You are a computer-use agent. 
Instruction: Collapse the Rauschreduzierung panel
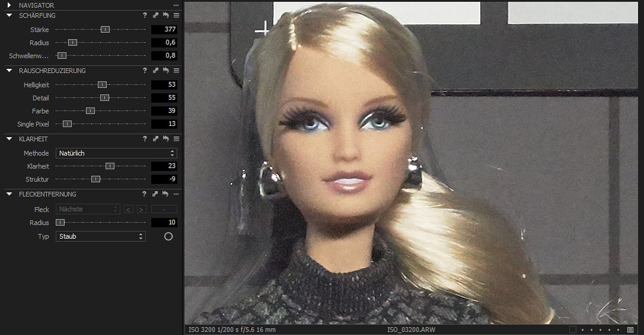point(9,70)
